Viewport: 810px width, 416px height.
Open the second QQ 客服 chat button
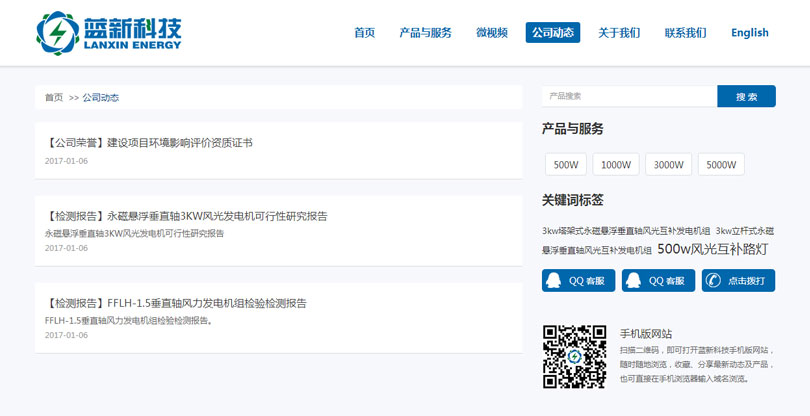pyautogui.click(x=658, y=281)
